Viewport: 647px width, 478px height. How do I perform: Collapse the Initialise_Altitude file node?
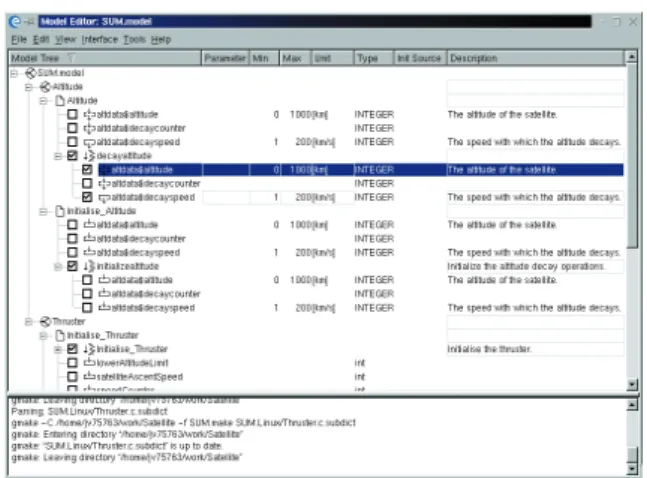[43, 211]
